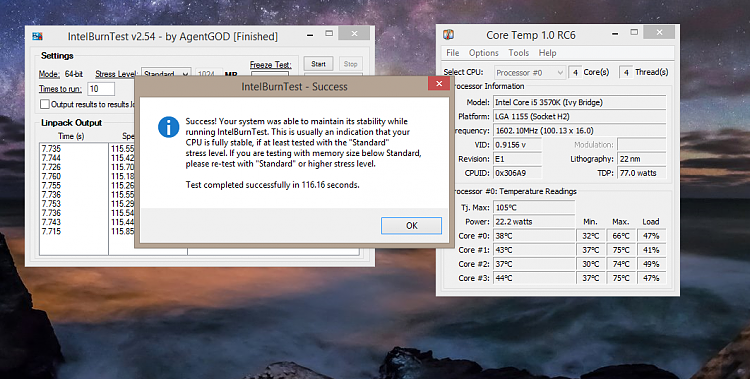Open the Help menu in Core Temp
The image size is (750, 379).
547,53
